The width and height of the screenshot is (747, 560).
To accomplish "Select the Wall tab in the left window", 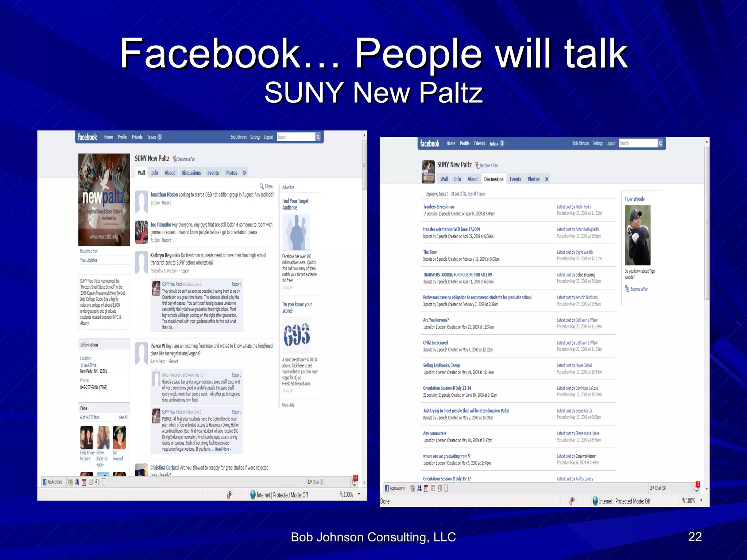I will [142, 173].
